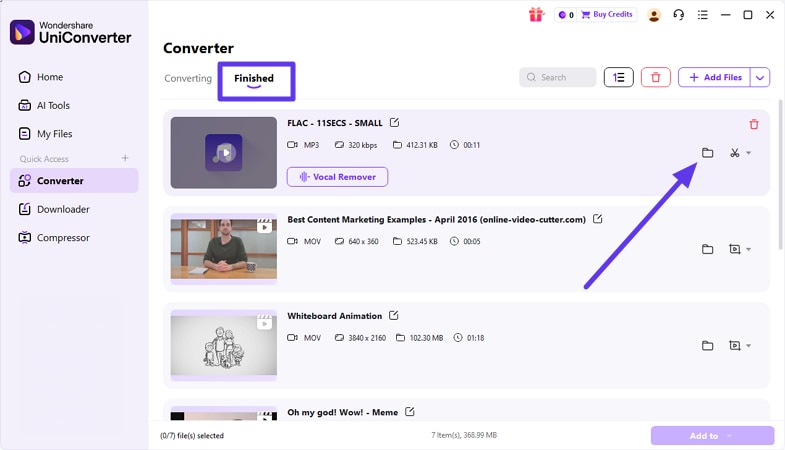
Task: Play the FLAC - 11SECS - SMALL thumbnail
Action: [x=224, y=153]
